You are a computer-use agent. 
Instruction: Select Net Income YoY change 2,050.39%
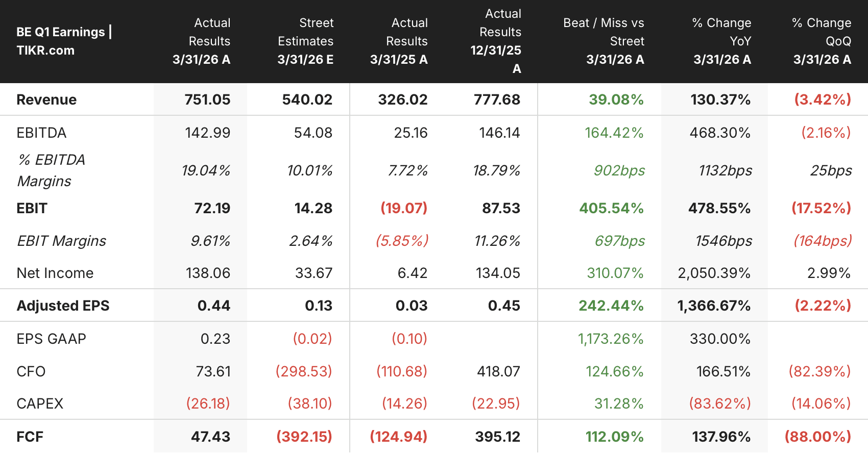tap(714, 273)
